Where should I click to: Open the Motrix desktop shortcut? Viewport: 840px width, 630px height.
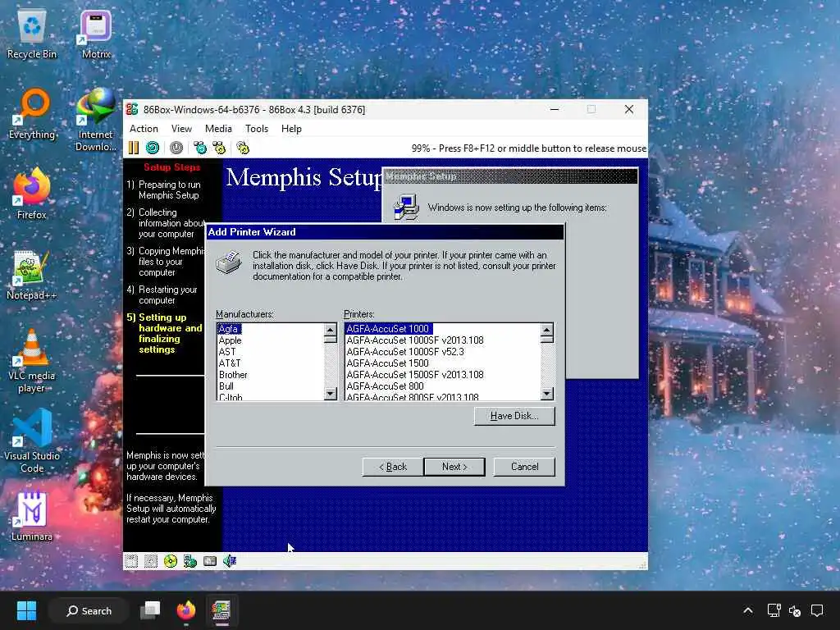(96, 34)
